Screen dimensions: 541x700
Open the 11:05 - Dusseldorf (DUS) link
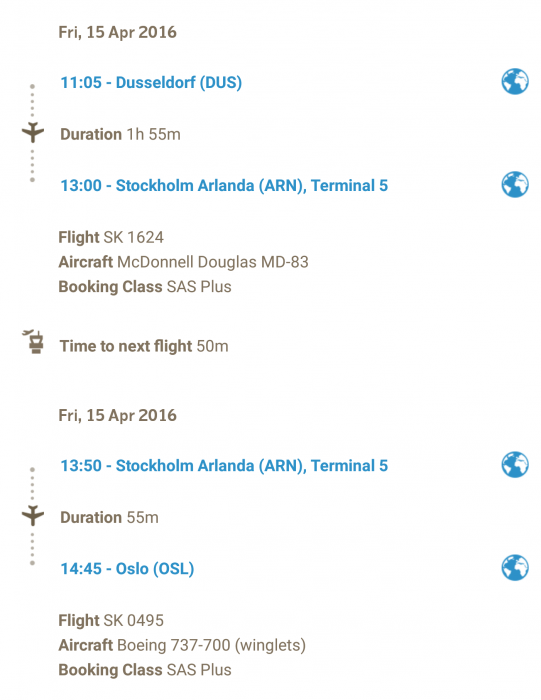click(151, 83)
